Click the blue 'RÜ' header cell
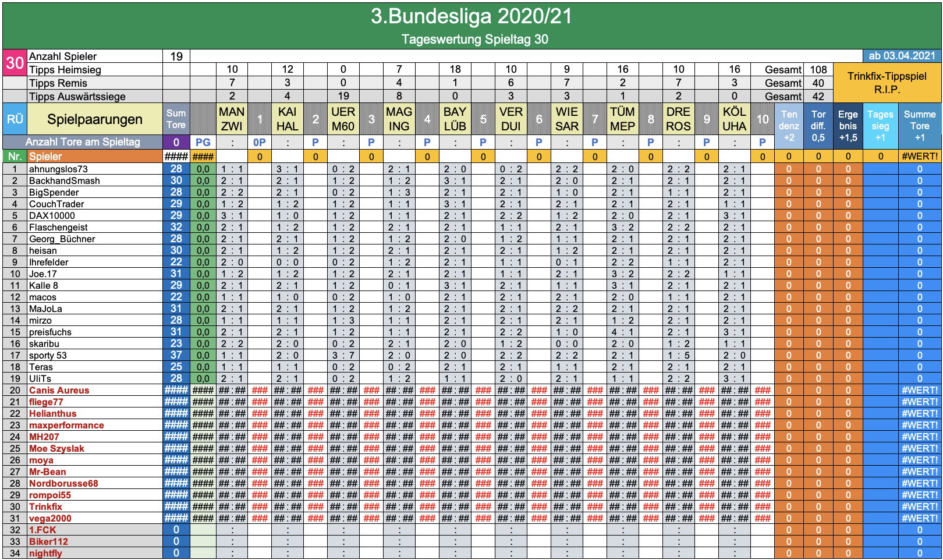The width and height of the screenshot is (943, 560). [15, 119]
